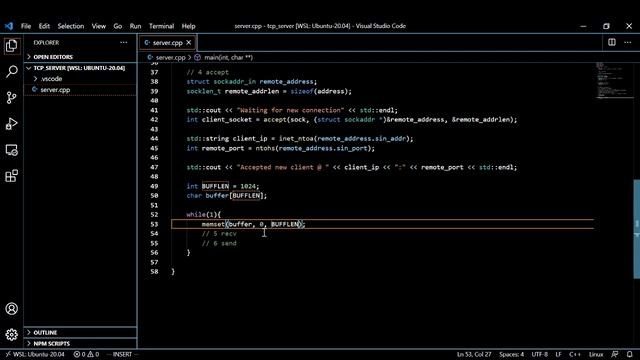
Task: Open the Manage gear settings menu
Action: coord(11,335)
